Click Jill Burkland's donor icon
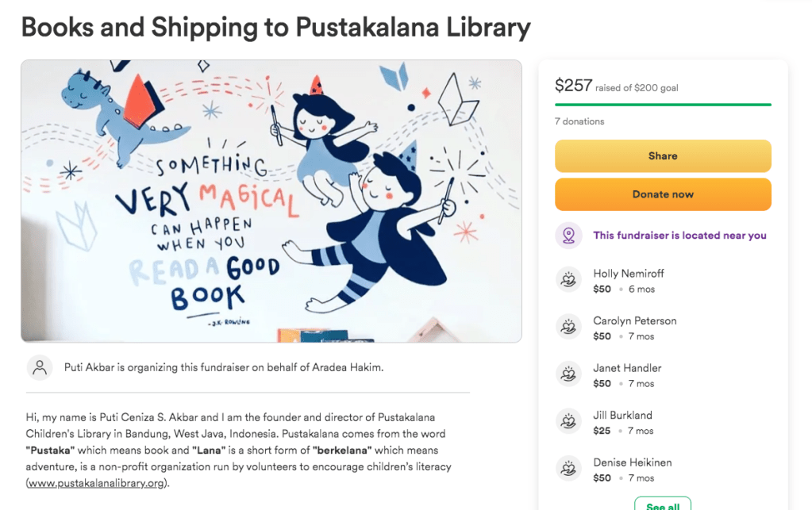Screen dimensions: 812x510 (568, 422)
